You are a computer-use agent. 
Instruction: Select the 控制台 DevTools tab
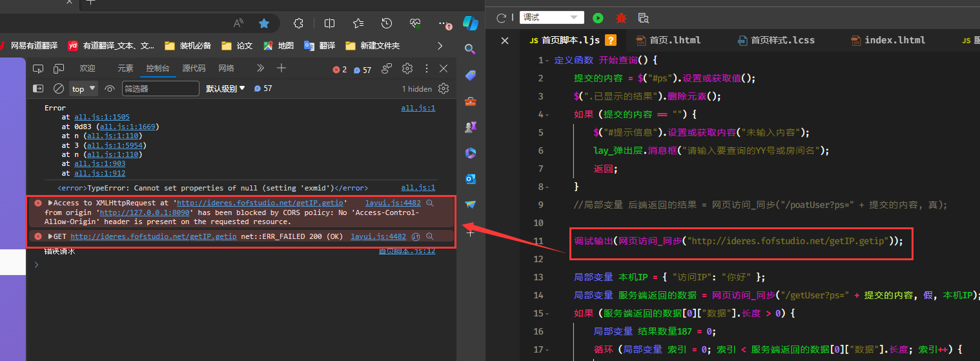coord(158,68)
